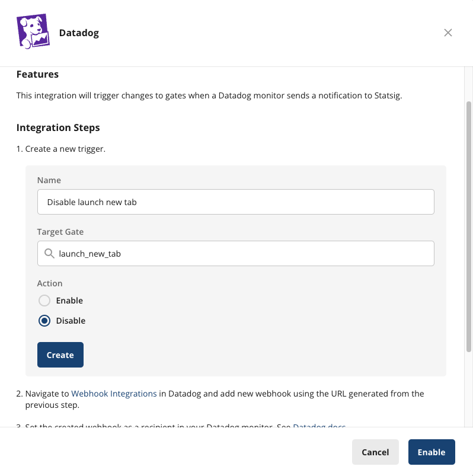Click the Features heading text
Screen dimensions: 473x476
click(x=37, y=74)
